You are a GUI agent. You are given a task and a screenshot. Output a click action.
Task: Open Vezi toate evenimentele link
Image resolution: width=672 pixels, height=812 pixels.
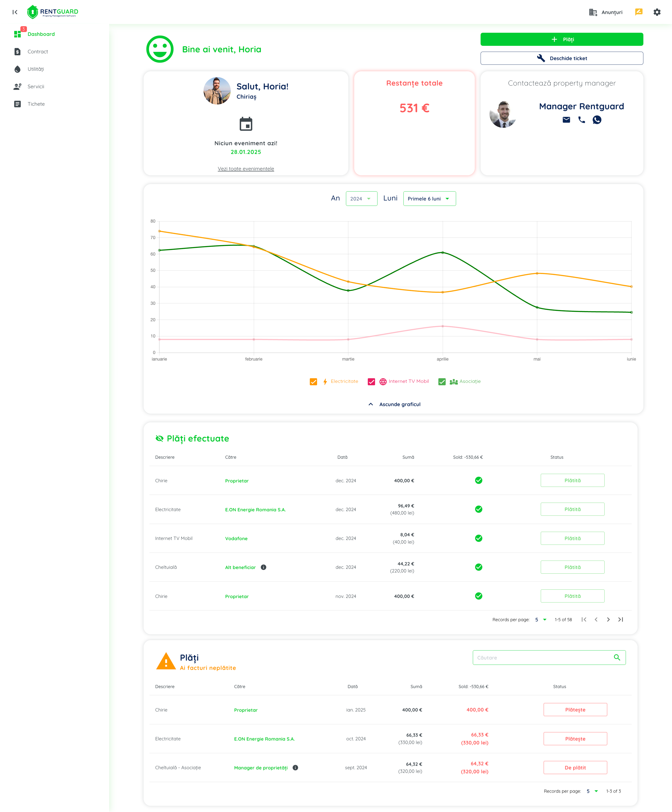click(246, 169)
